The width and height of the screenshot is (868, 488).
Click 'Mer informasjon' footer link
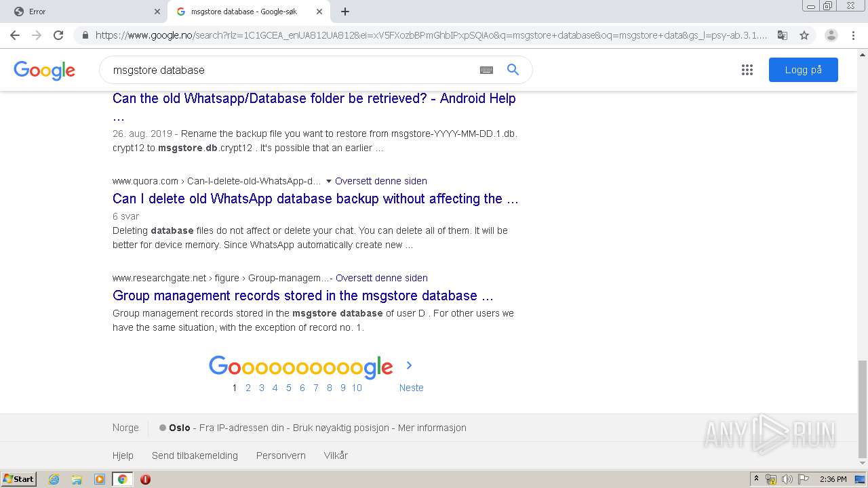pos(432,428)
